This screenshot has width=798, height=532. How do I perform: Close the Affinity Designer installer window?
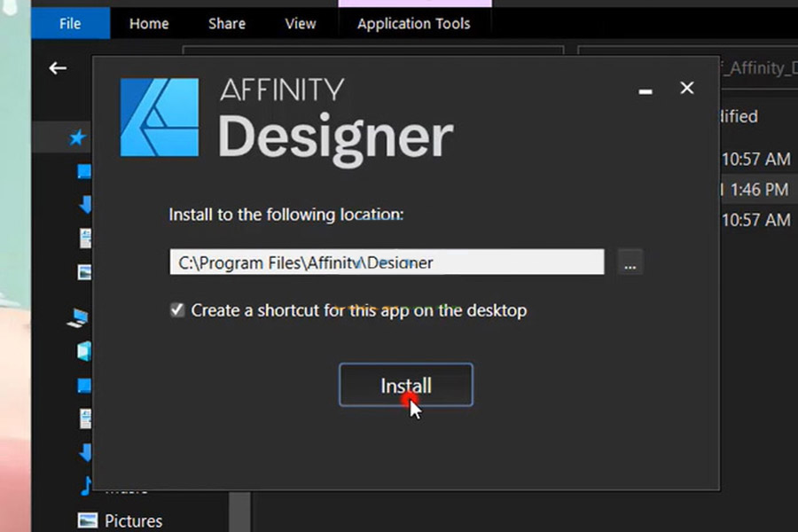click(687, 88)
